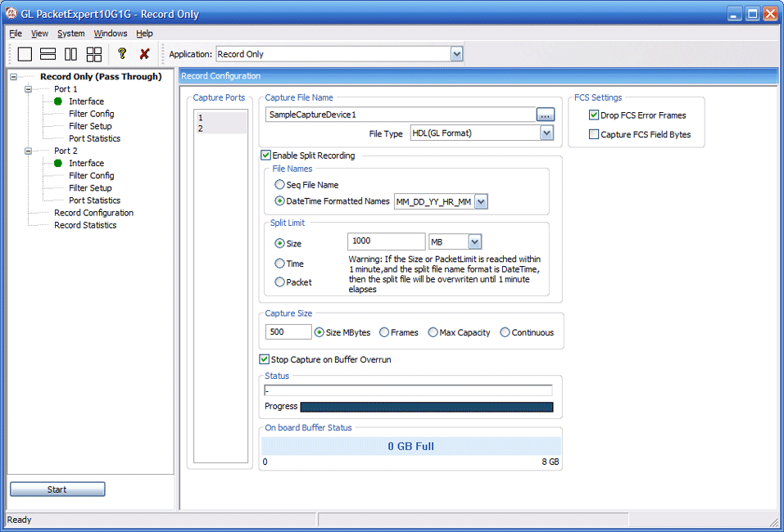
Task: Browse for capture file with ellipsis button
Action: (545, 115)
